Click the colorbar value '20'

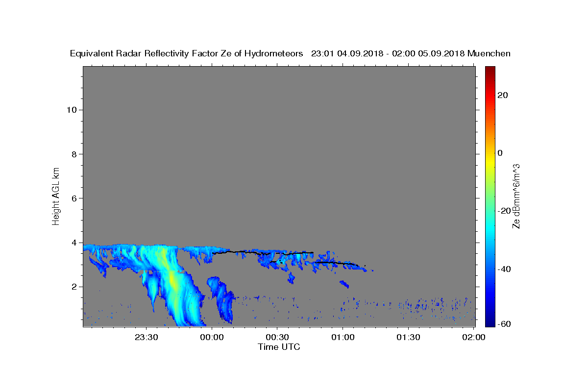pos(502,95)
